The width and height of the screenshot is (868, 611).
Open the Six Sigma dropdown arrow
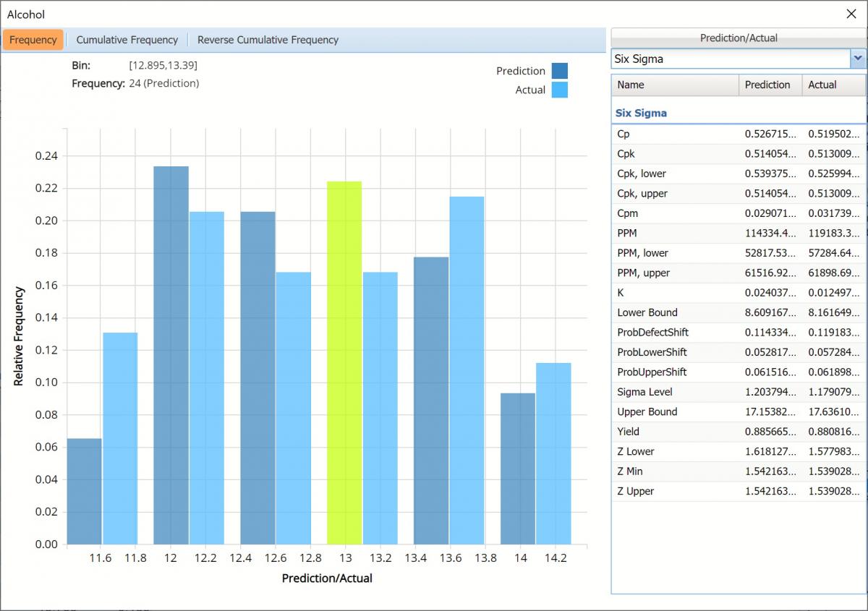[858, 59]
